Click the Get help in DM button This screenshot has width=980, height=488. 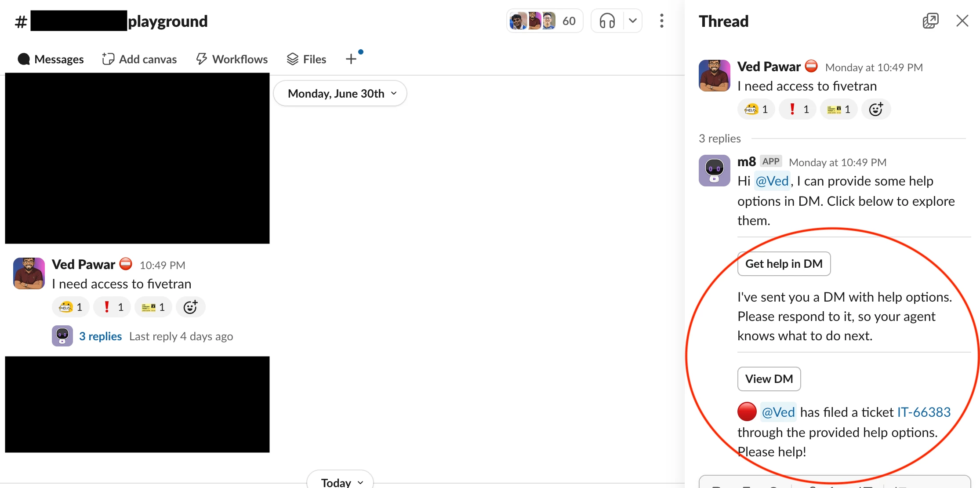(784, 264)
